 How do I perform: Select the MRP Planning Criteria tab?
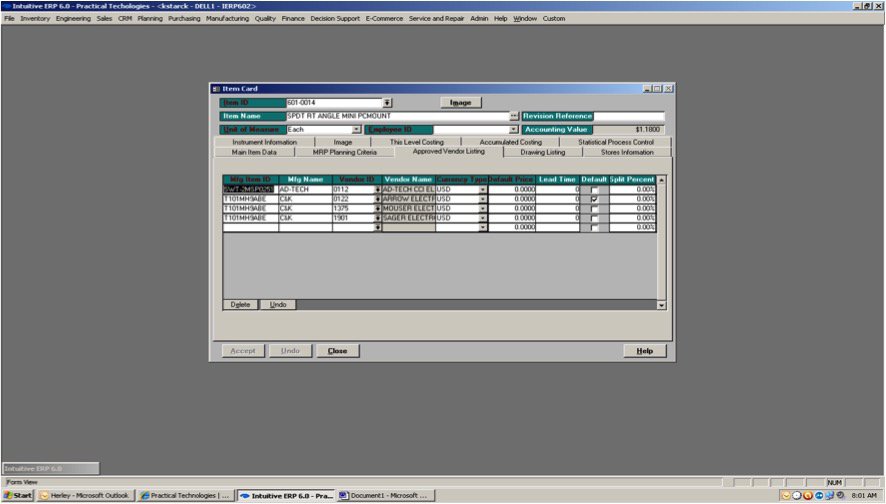tap(345, 153)
